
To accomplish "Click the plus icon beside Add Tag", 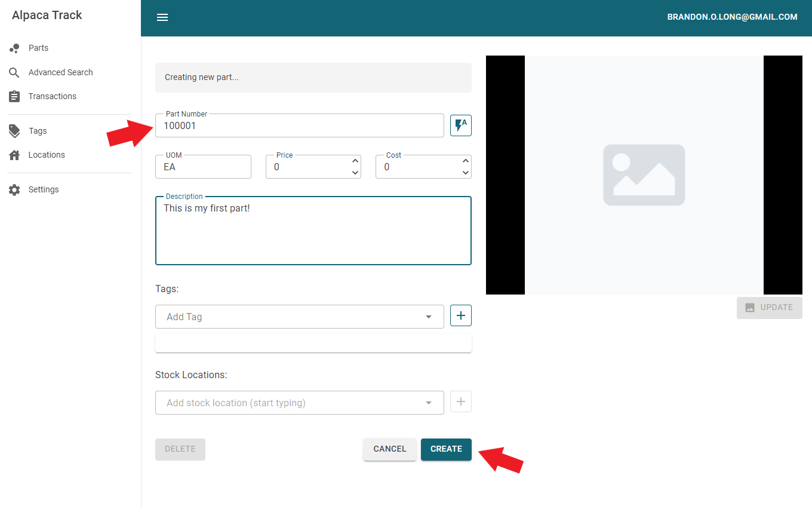I will point(460,315).
